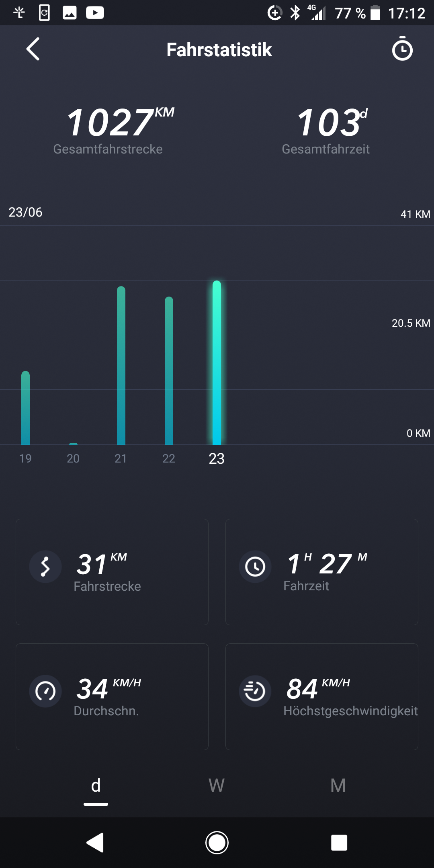
Task: Select the tiny bar for day 20
Action: (73, 443)
